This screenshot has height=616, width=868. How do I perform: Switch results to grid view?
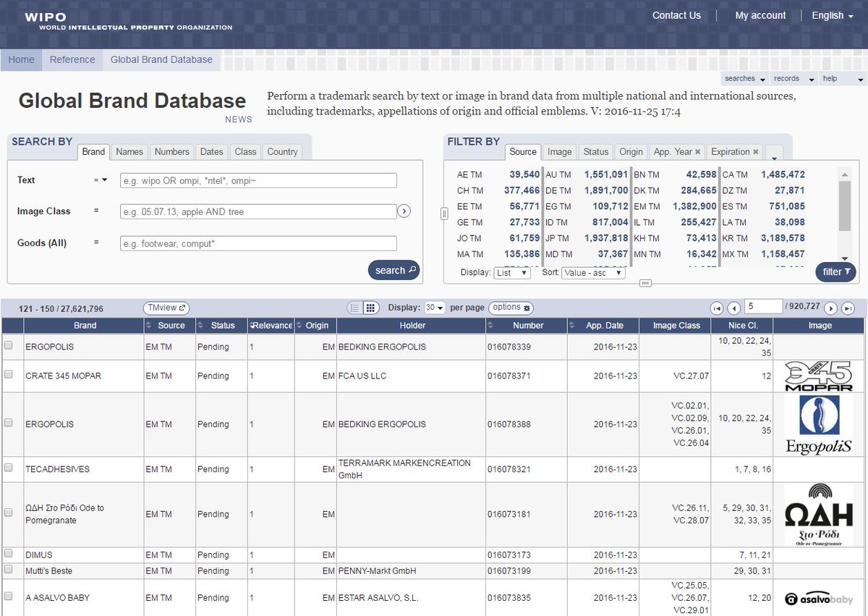[x=370, y=308]
